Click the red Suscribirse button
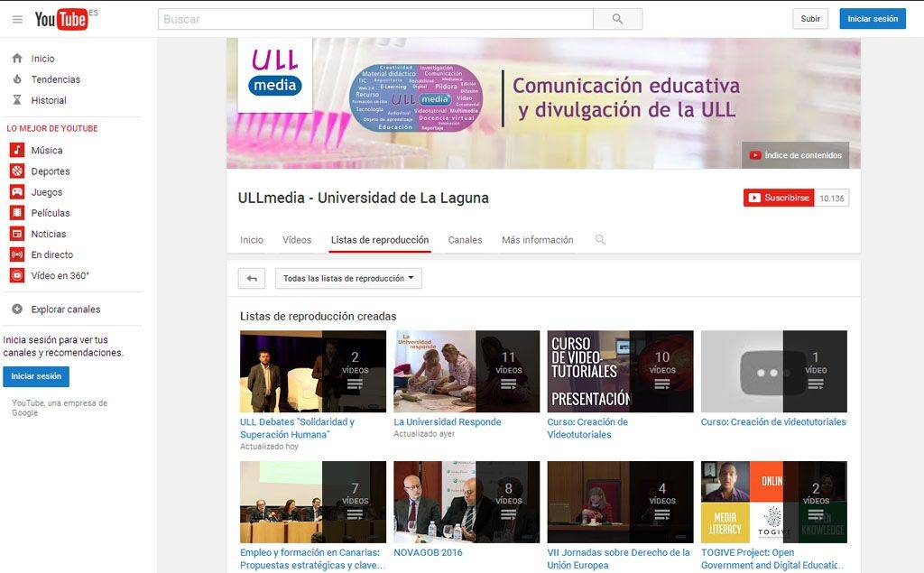 [x=779, y=198]
